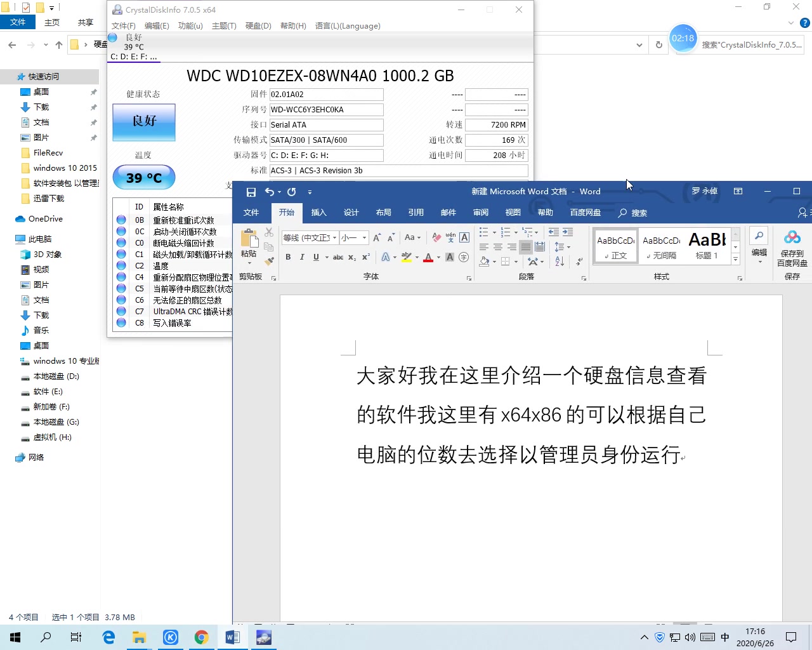This screenshot has height=650, width=812.
Task: Align the paragraph text right in Word
Action: click(512, 247)
